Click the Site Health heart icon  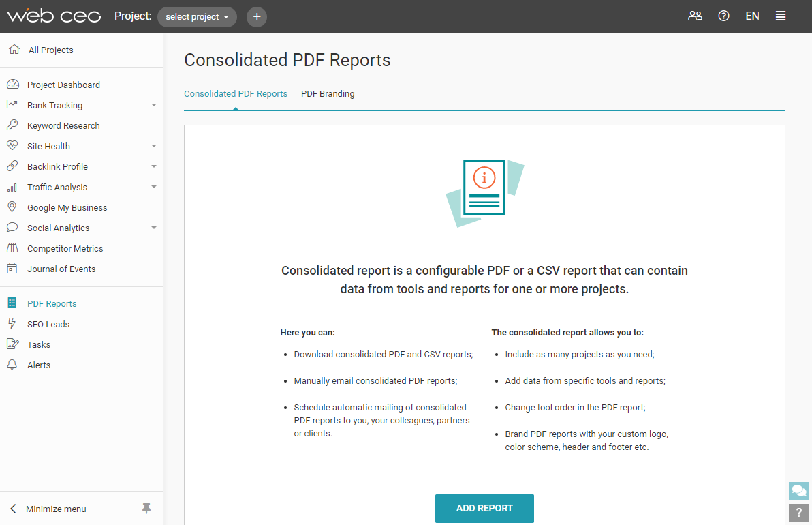click(x=12, y=146)
